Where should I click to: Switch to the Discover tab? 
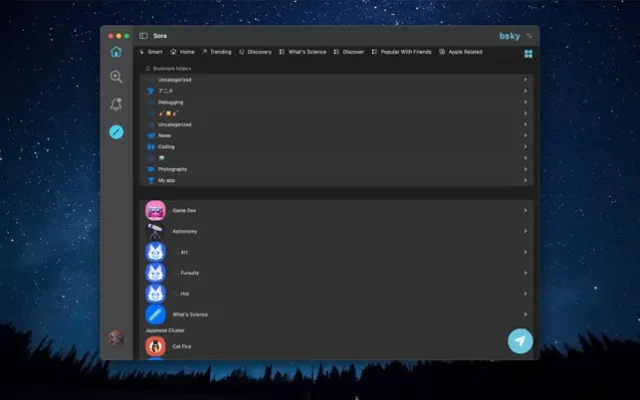(349, 52)
